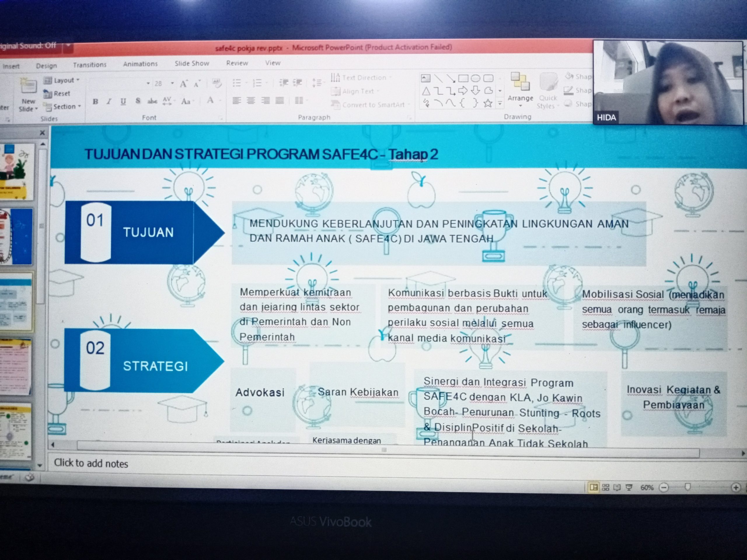
Task: Open the Arrange dropdown
Action: [x=520, y=90]
